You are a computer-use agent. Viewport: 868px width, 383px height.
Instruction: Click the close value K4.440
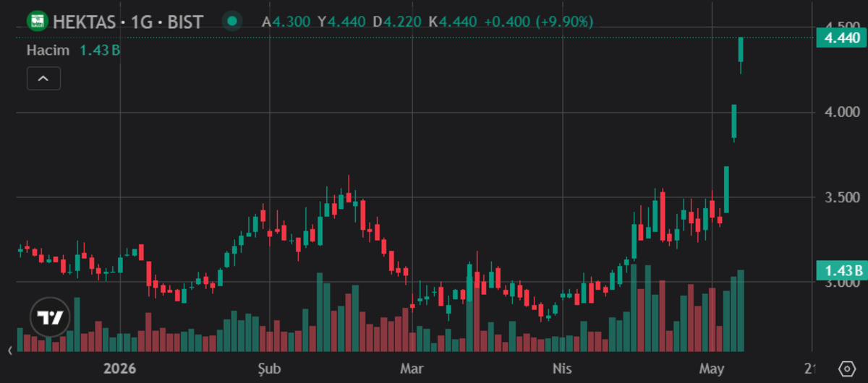pos(453,22)
